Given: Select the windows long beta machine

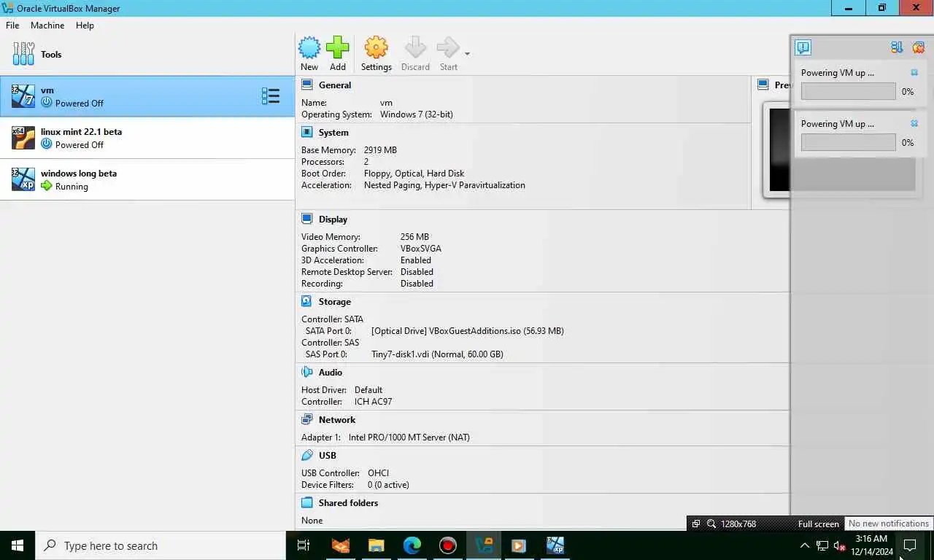Looking at the screenshot, I should click(147, 179).
